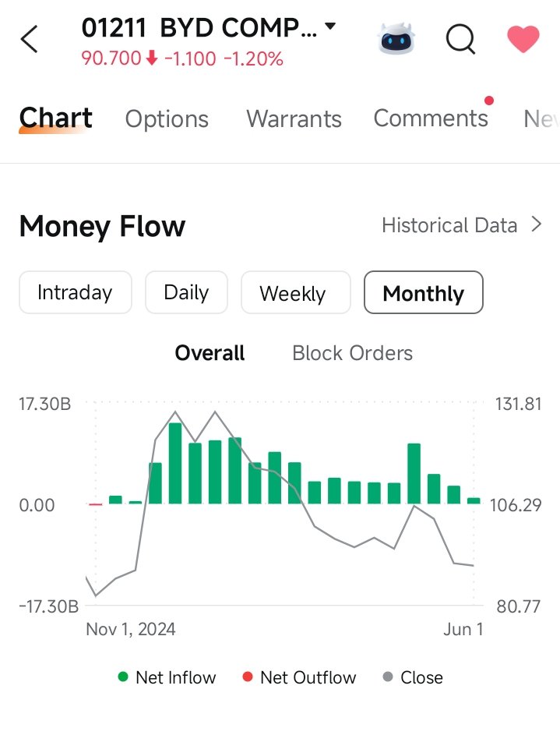The height and width of the screenshot is (735, 560).
Task: Click the 17.30B axis value
Action: coord(45,404)
